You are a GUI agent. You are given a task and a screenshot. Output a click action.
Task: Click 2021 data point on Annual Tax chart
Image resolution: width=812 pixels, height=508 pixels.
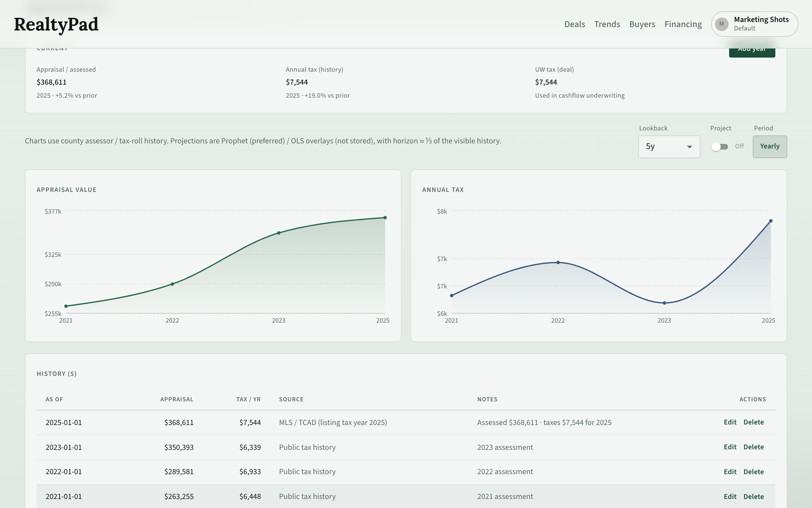pos(452,296)
